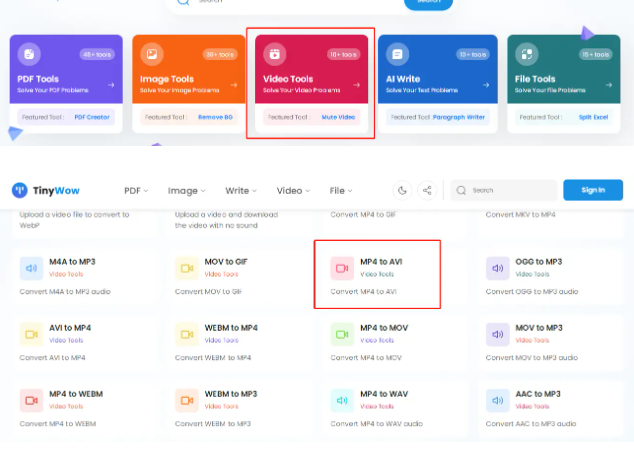Open the AVI to MP4 tool title

(70, 328)
